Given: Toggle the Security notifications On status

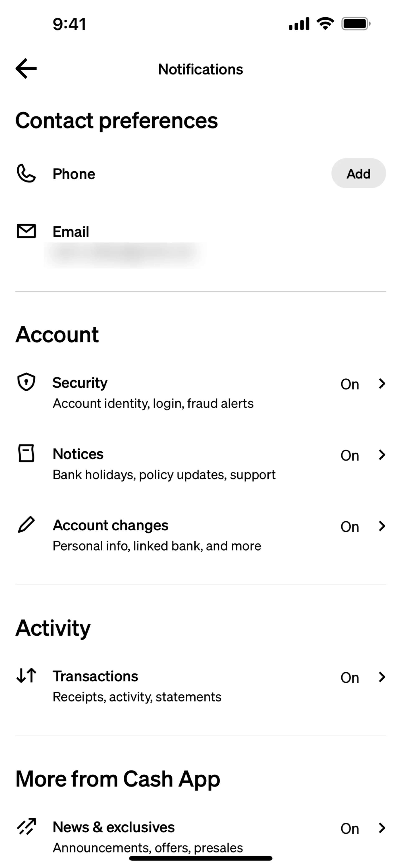Looking at the screenshot, I should pos(349,384).
